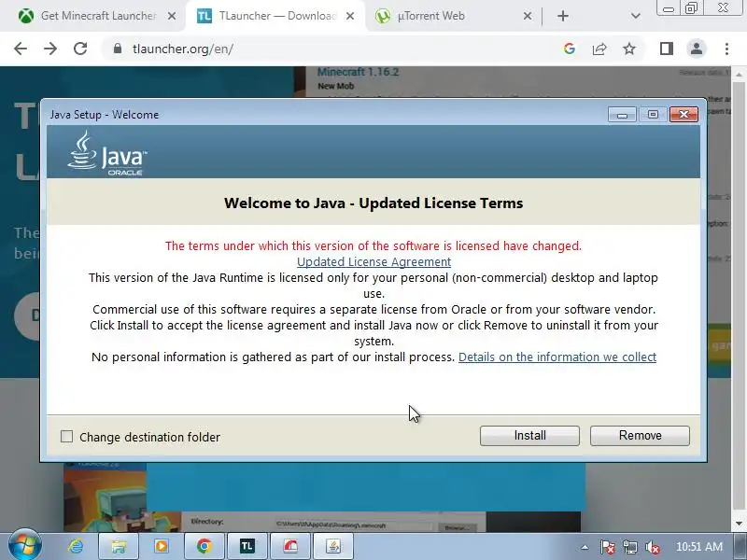
Task: Reload the tlauncher.org page
Action: click(80, 49)
